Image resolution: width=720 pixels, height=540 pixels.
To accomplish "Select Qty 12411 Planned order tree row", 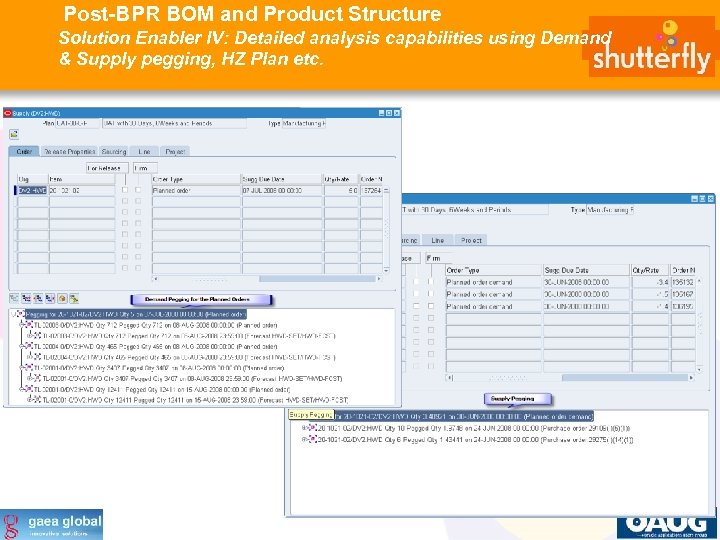I will pyautogui.click(x=162, y=389).
